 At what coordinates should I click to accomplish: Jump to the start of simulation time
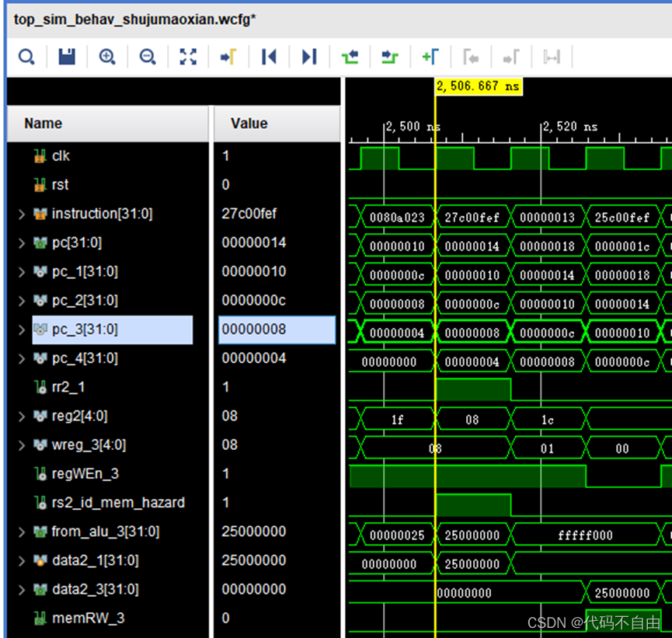click(x=269, y=57)
